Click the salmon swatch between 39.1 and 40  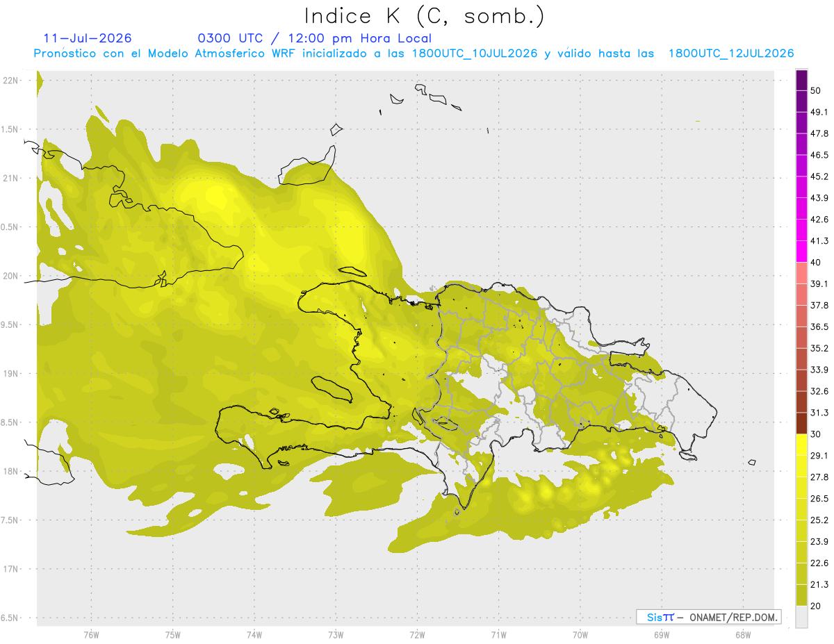tap(801, 273)
